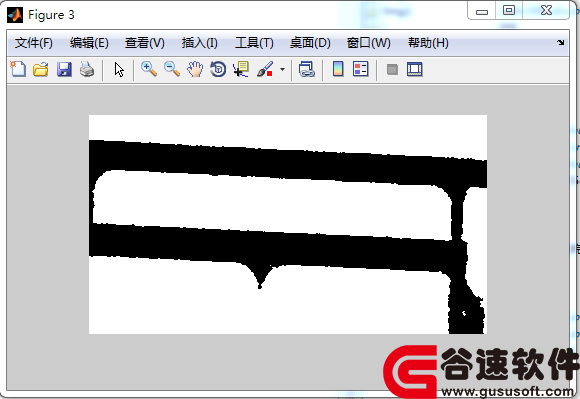Open the 窗口(W) menu

369,43
